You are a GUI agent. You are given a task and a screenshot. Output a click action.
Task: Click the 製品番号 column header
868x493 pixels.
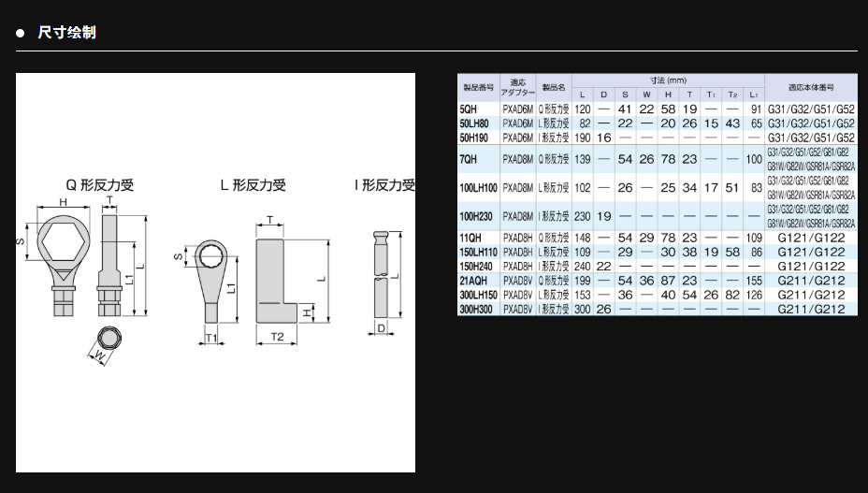click(477, 87)
